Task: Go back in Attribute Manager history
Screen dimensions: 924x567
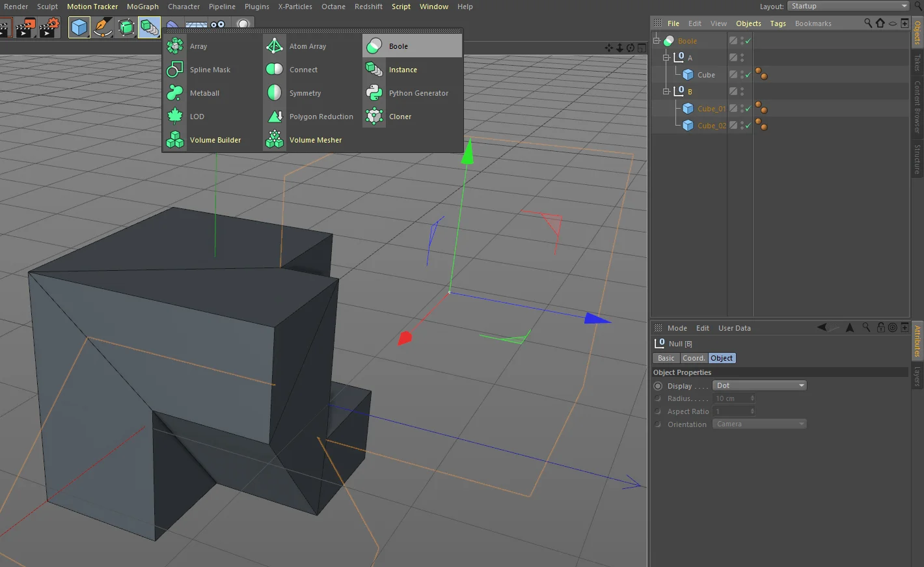Action: pos(822,327)
